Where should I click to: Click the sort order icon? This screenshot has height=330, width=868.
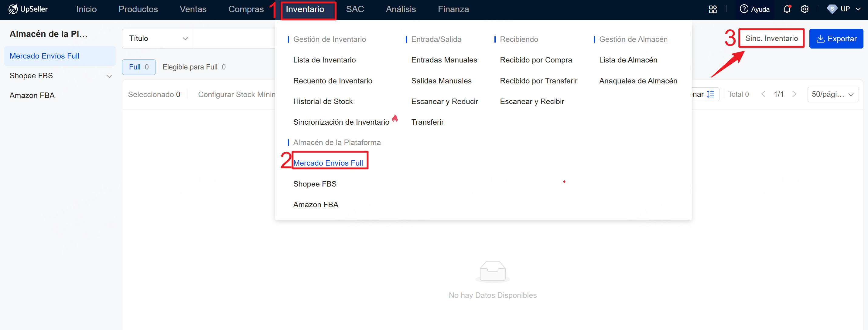pos(710,94)
